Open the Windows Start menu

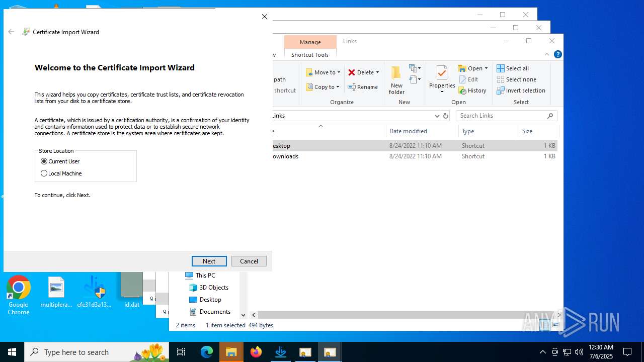12,352
